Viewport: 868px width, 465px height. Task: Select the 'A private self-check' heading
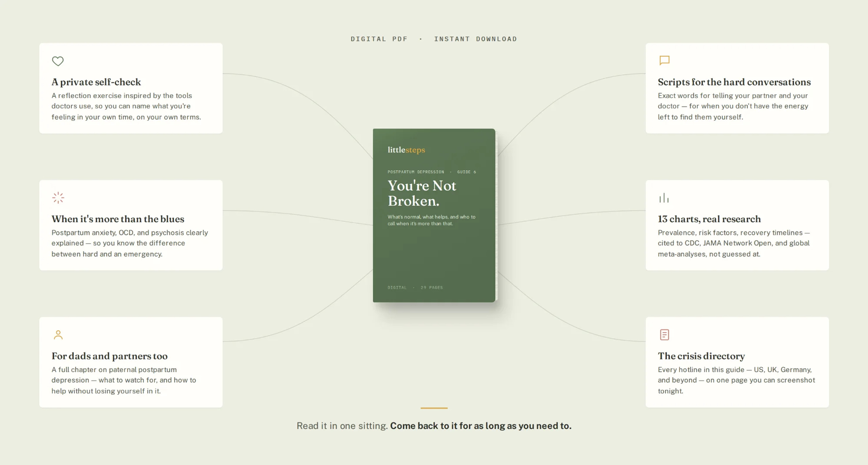pos(96,82)
